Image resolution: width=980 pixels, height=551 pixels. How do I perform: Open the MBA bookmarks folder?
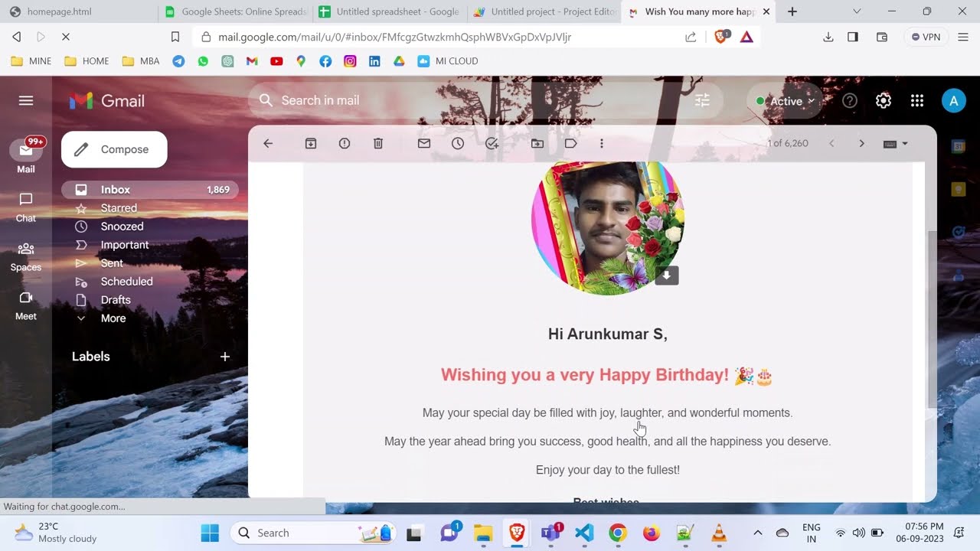pos(141,61)
